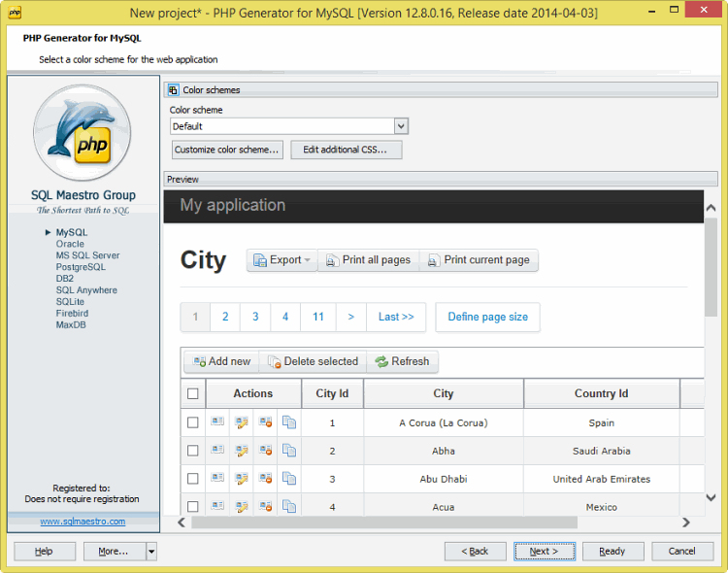Select DB2 in the product list
The width and height of the screenshot is (728, 573).
[x=64, y=279]
